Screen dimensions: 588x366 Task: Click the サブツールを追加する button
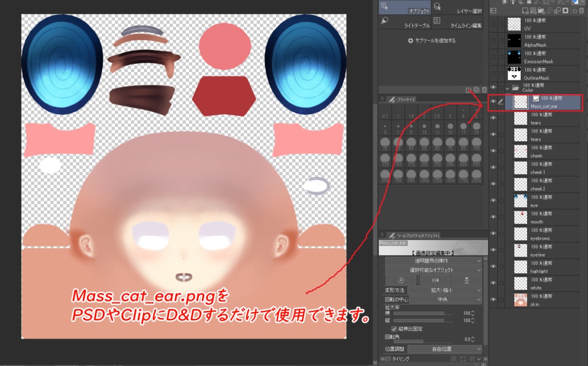(431, 40)
